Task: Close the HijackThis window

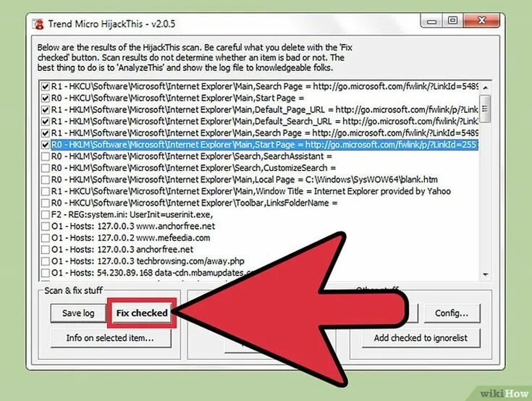Action: tap(481, 21)
